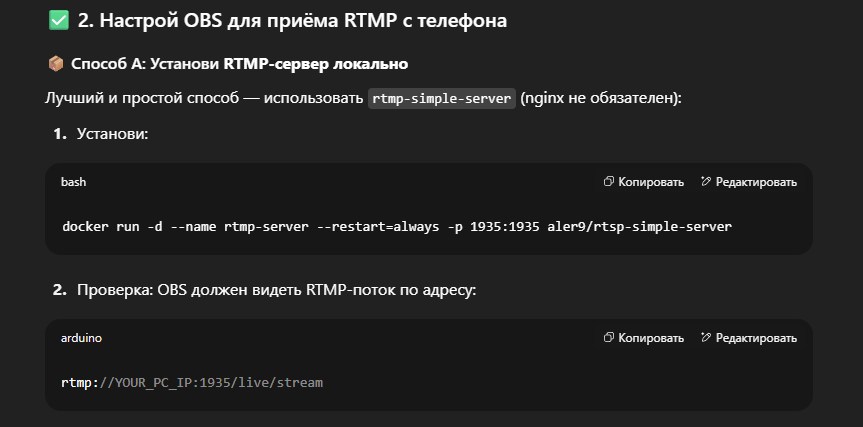Click the bash language label
The image size is (863, 427).
tap(73, 182)
